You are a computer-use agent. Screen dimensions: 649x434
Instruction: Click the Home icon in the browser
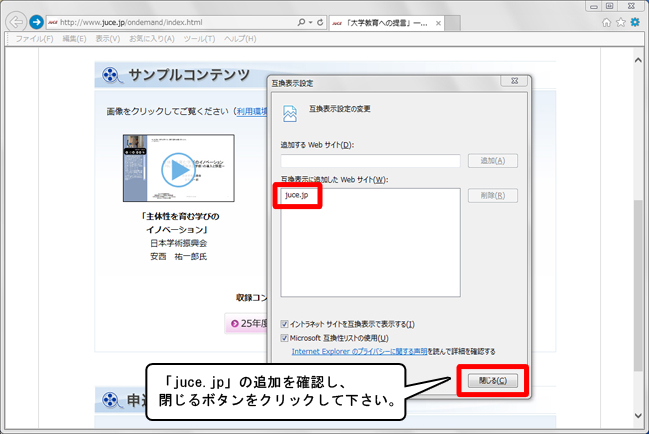tap(606, 22)
